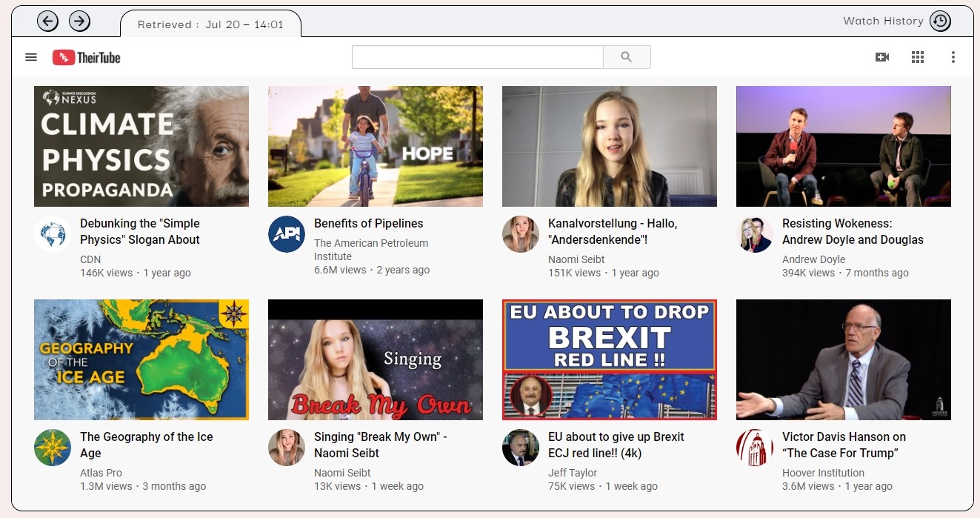Image resolution: width=980 pixels, height=518 pixels.
Task: Open the hamburger menu
Action: point(31,57)
